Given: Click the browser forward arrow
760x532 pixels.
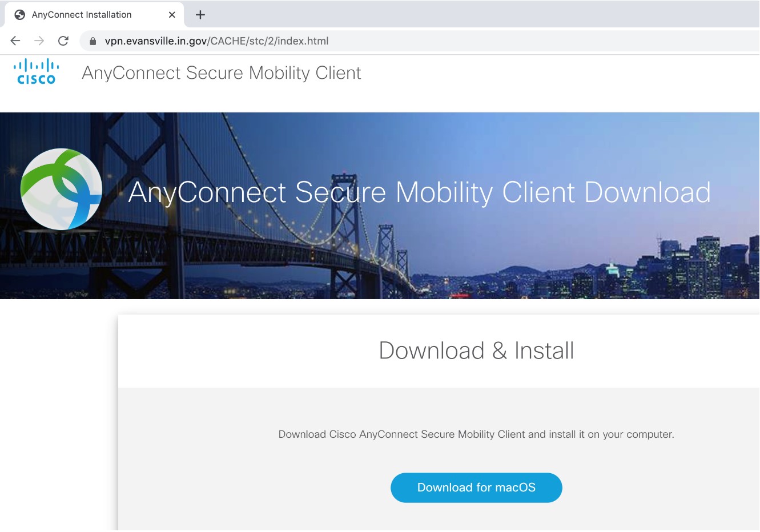Looking at the screenshot, I should (x=39, y=41).
